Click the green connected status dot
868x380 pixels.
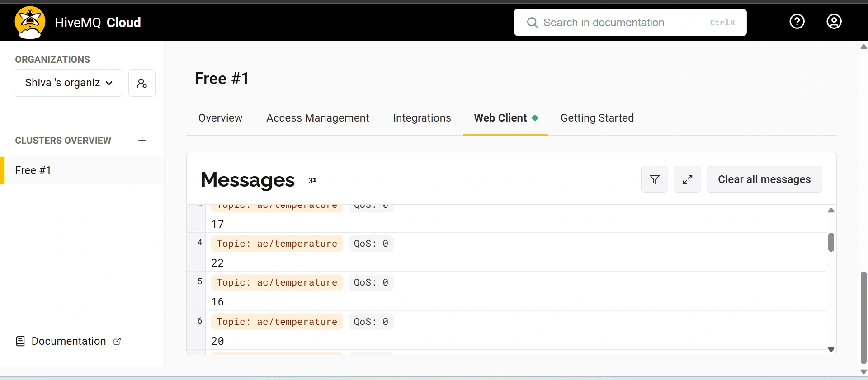point(535,118)
